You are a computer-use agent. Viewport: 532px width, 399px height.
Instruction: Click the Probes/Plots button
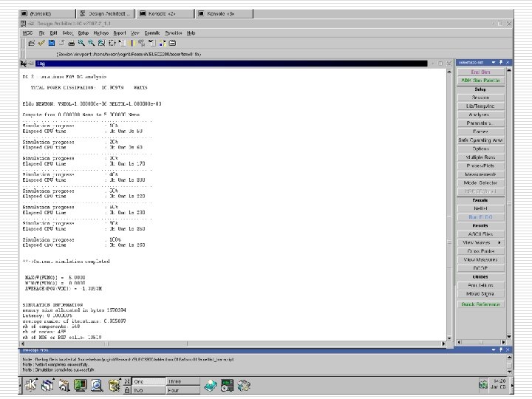click(x=480, y=166)
